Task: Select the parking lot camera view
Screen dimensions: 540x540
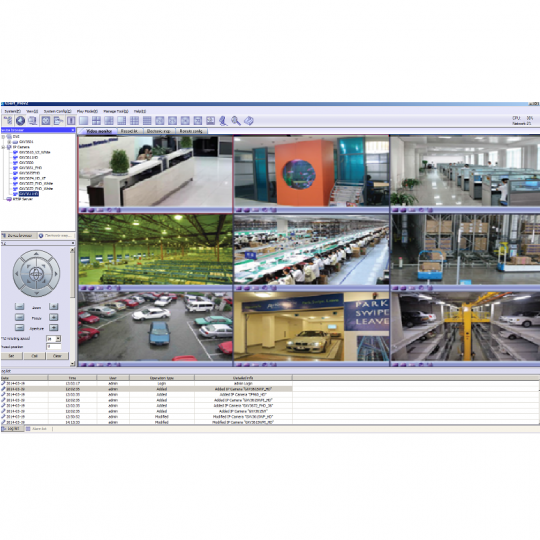Action: click(x=155, y=326)
